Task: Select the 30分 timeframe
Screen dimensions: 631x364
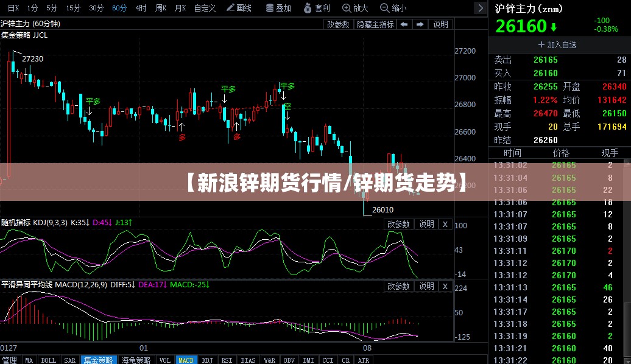Action: [x=96, y=8]
